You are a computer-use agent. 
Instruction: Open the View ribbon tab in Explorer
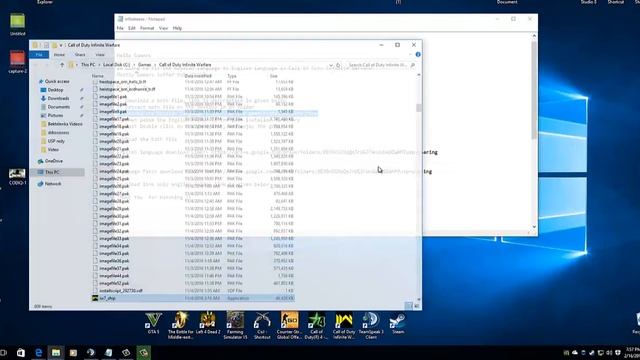[x=100, y=54]
